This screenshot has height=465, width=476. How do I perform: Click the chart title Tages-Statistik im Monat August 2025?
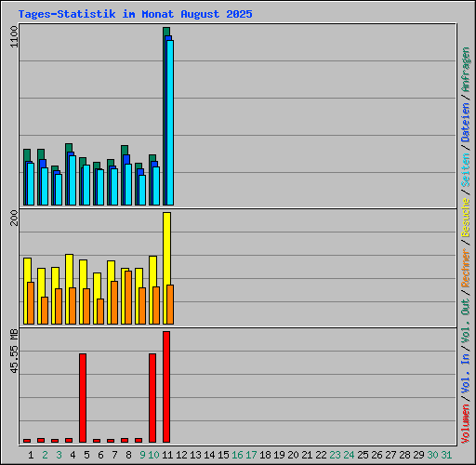[x=135, y=14]
